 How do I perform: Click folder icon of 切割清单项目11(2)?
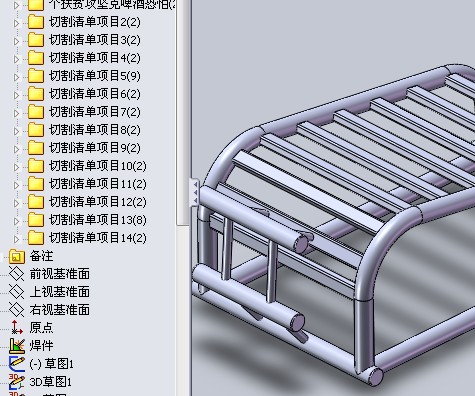pos(36,184)
